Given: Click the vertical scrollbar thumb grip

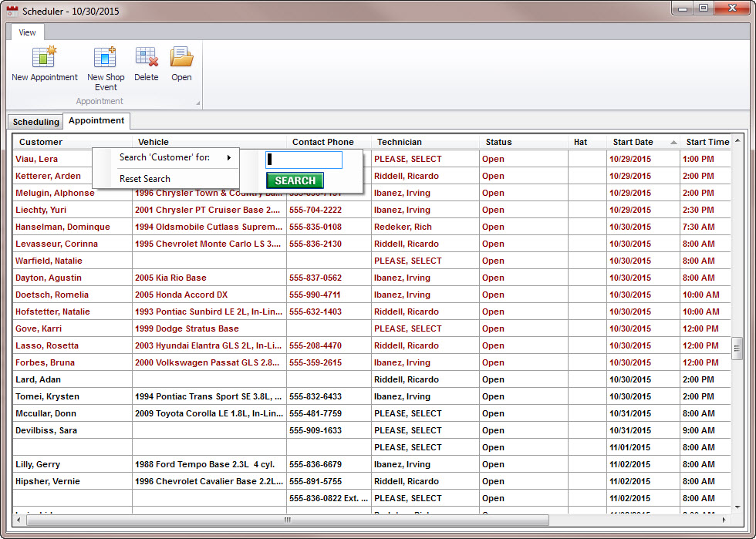Looking at the screenshot, I should point(737,349).
